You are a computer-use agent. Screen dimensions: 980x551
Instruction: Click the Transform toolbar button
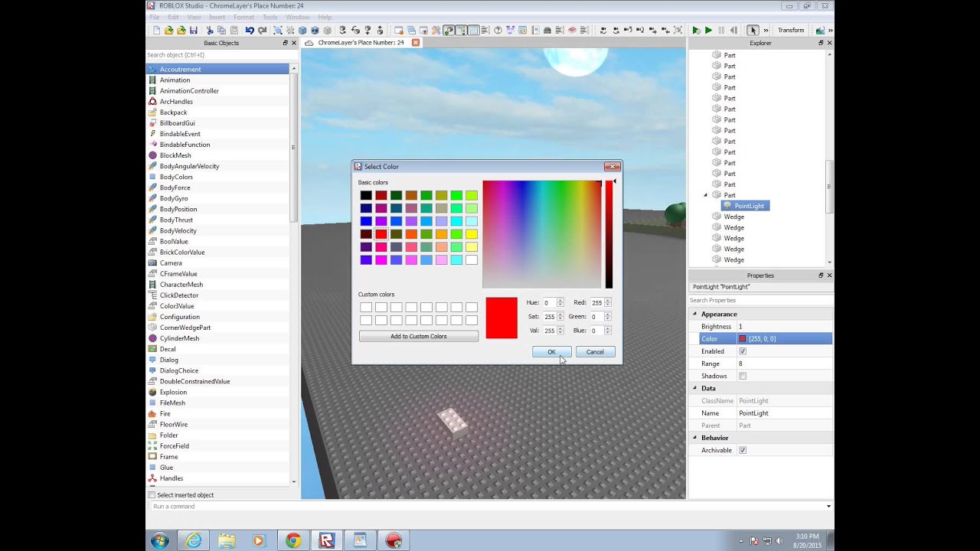[x=791, y=31]
